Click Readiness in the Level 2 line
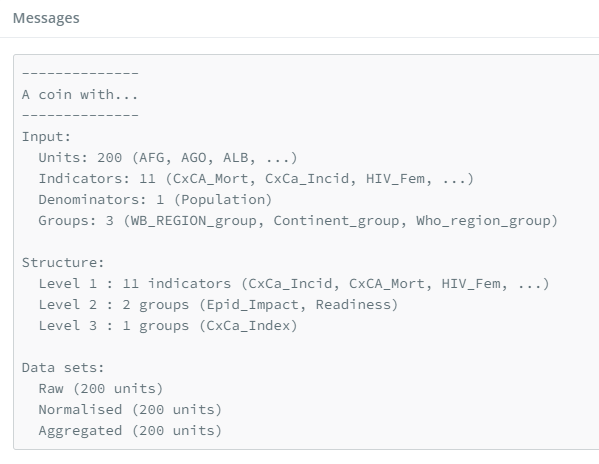The height and width of the screenshot is (464, 599). click(x=353, y=305)
